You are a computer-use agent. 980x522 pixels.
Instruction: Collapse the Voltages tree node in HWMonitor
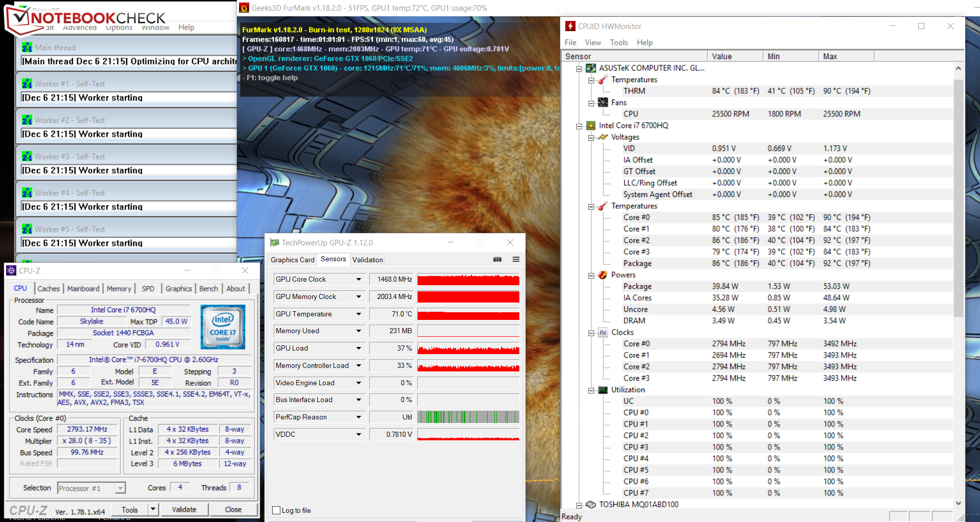[591, 137]
